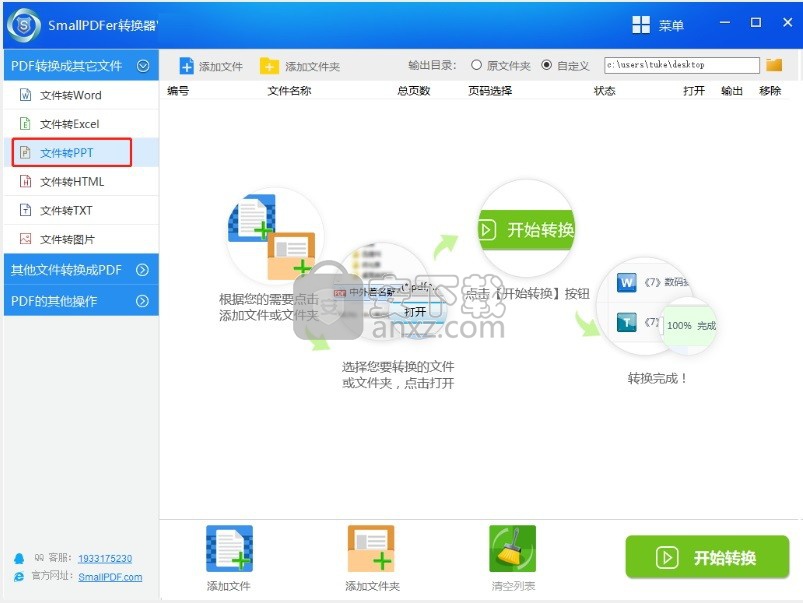Click the 文件名称 column header
This screenshot has width=803, height=603.
[289, 91]
